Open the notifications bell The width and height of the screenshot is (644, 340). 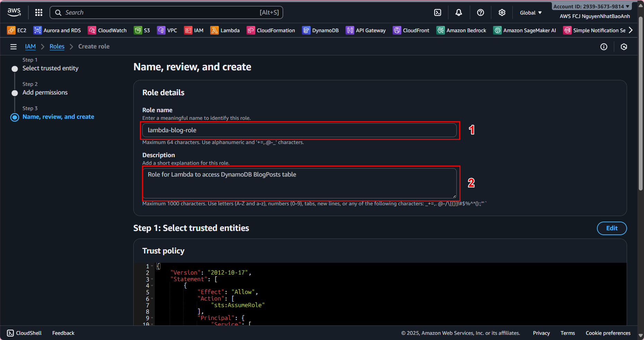459,12
